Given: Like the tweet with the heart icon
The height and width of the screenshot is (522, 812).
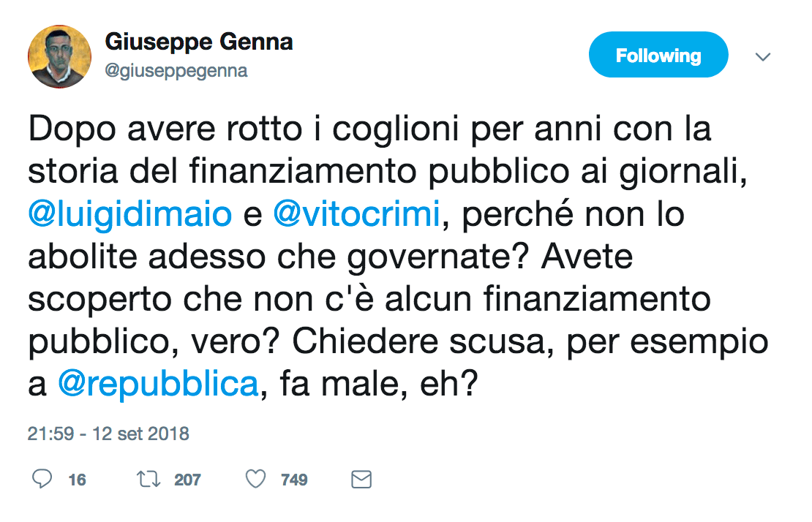Looking at the screenshot, I should point(255,480).
